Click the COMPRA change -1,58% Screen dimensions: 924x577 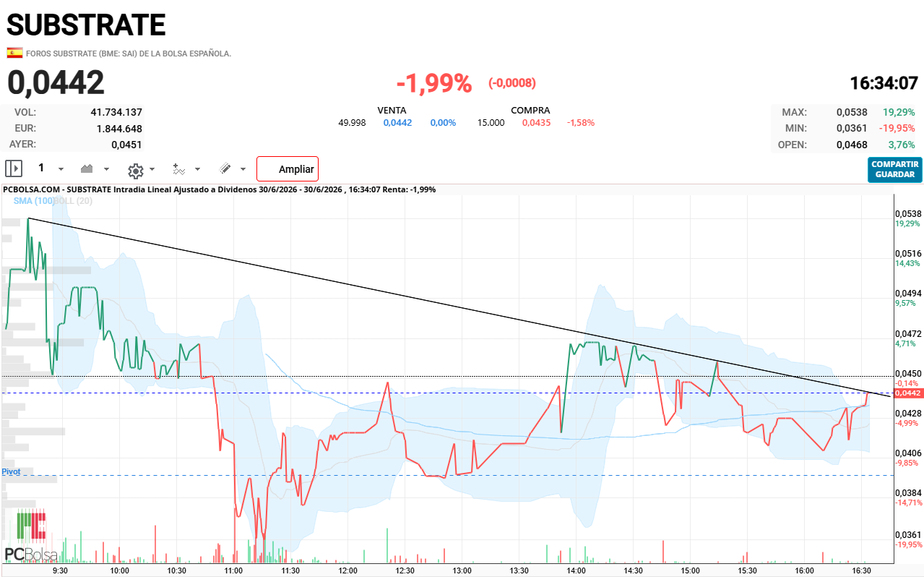pyautogui.click(x=581, y=123)
